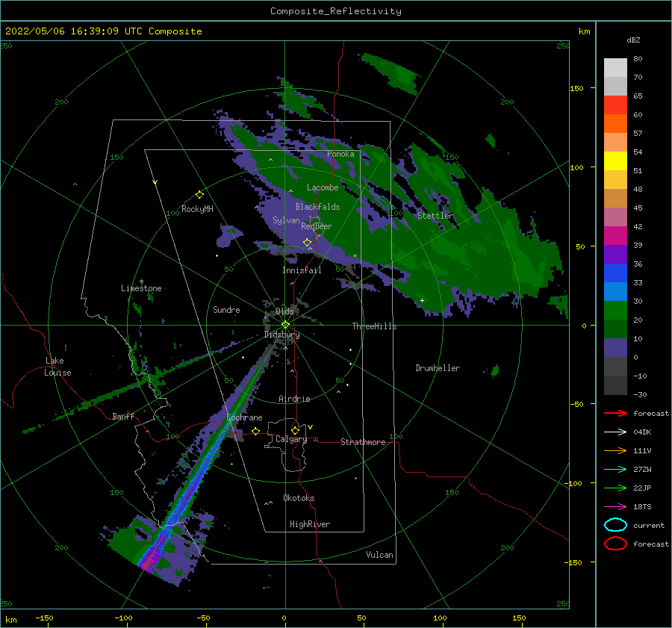Screen dimensions: 672x628
Task: Click the km unit label at top right
Action: click(584, 31)
